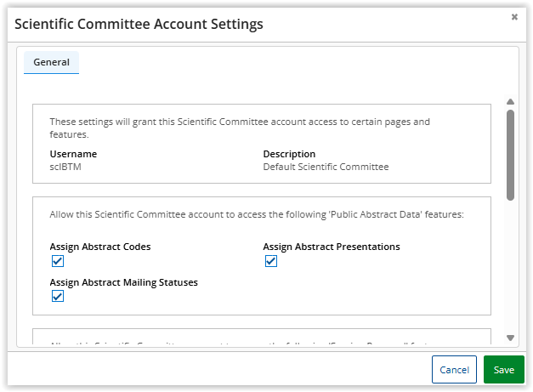Click the 'Assign Abstract Codes' label text

[x=100, y=247]
